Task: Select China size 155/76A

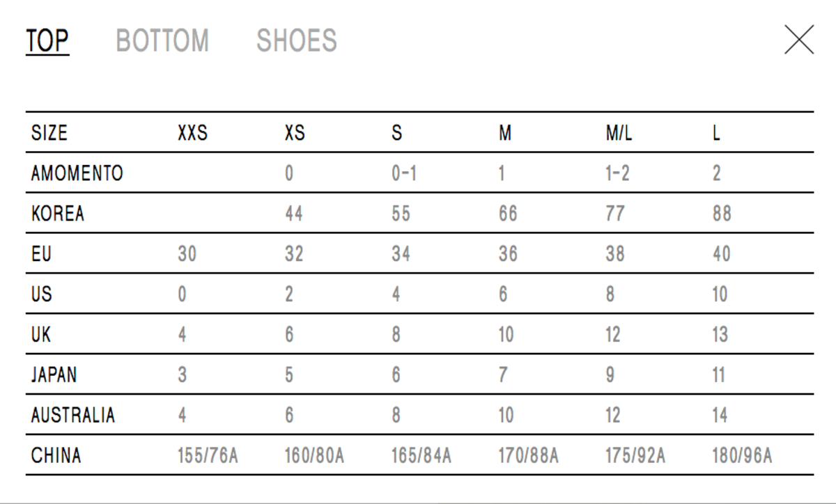Action: point(208,456)
